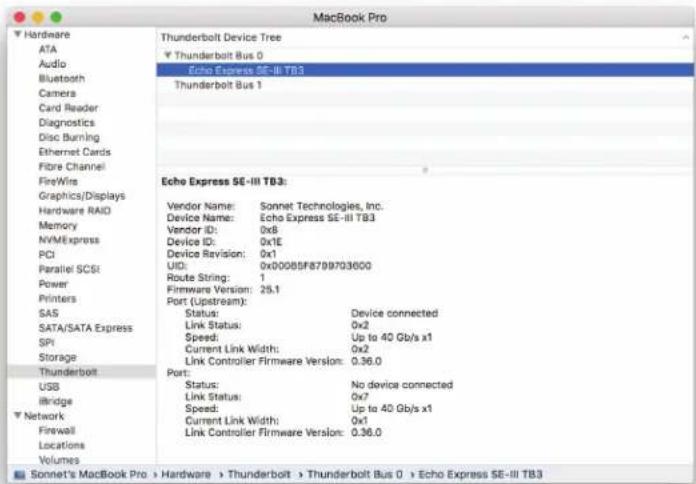
Task: Zoom the window with green button
Action: pyautogui.click(x=56, y=17)
